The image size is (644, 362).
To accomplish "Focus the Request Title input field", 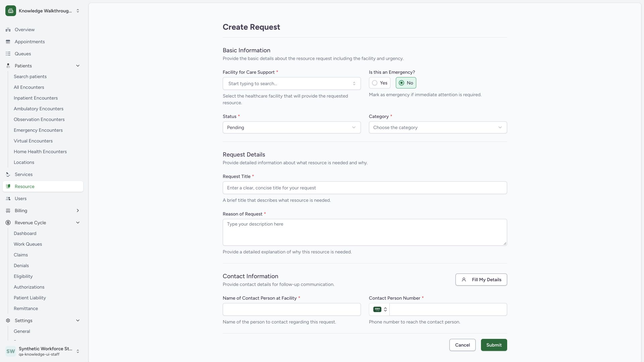I will point(365,188).
